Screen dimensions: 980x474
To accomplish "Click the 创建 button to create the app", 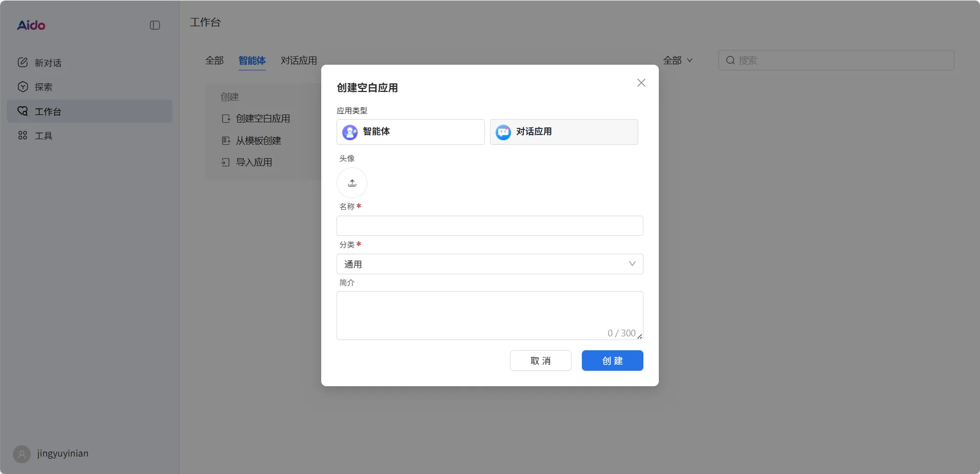I will 612,360.
